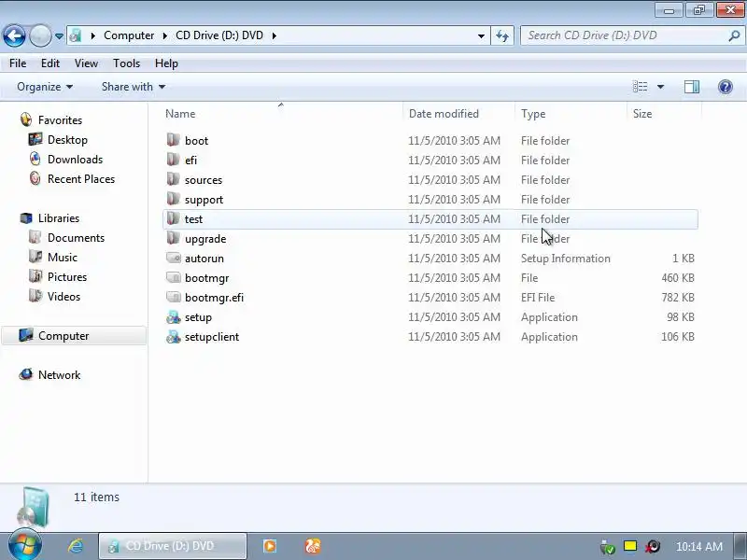Sort by the Type column header
747x560 pixels.
click(571, 114)
